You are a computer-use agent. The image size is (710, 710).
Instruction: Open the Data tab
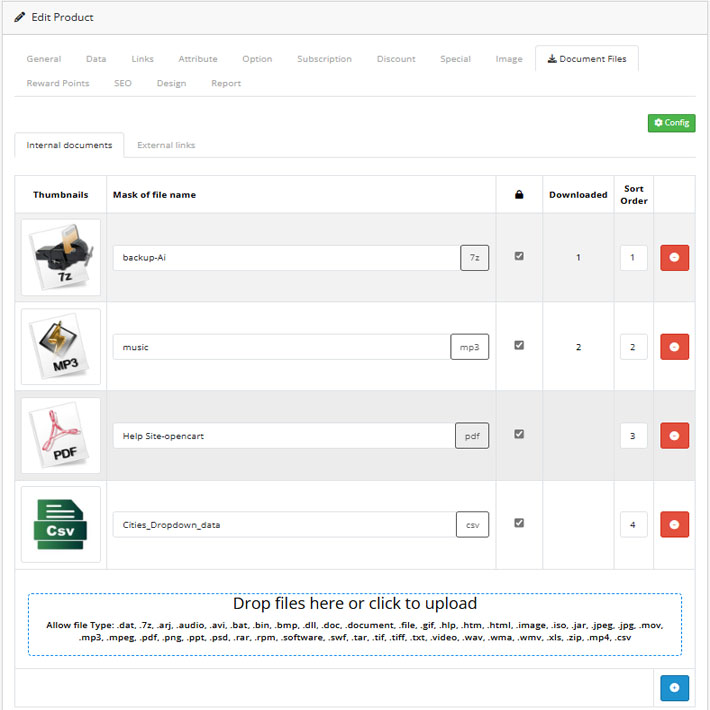pyautogui.click(x=96, y=59)
